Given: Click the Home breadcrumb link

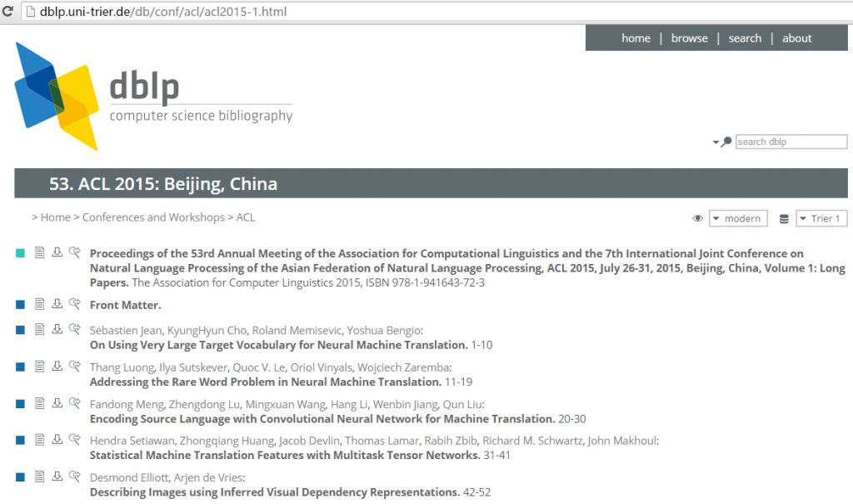Looking at the screenshot, I should (56, 217).
